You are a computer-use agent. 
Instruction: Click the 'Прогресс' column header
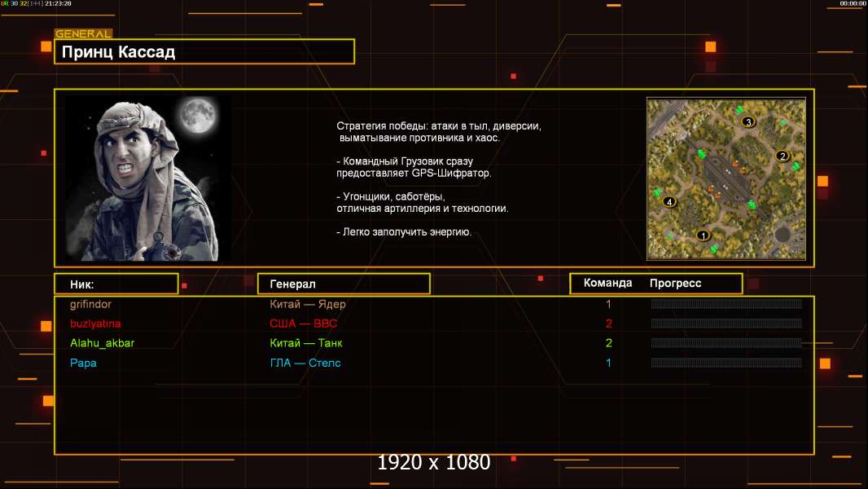[675, 283]
